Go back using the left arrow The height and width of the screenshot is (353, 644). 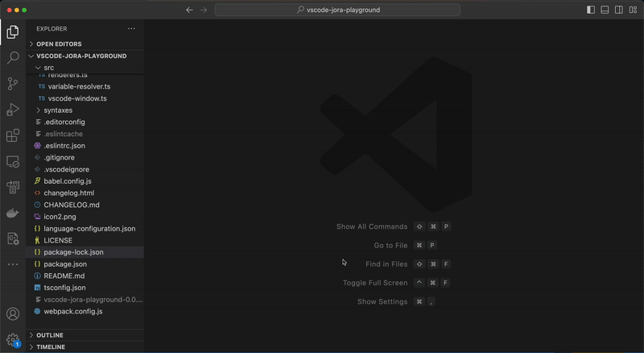[x=189, y=10]
